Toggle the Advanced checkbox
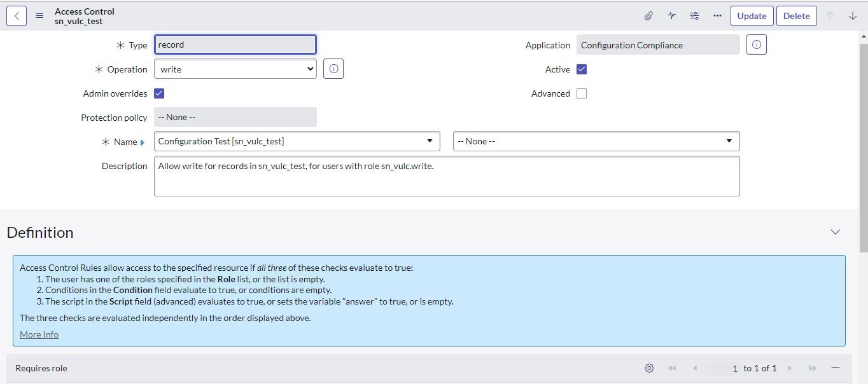 click(582, 93)
